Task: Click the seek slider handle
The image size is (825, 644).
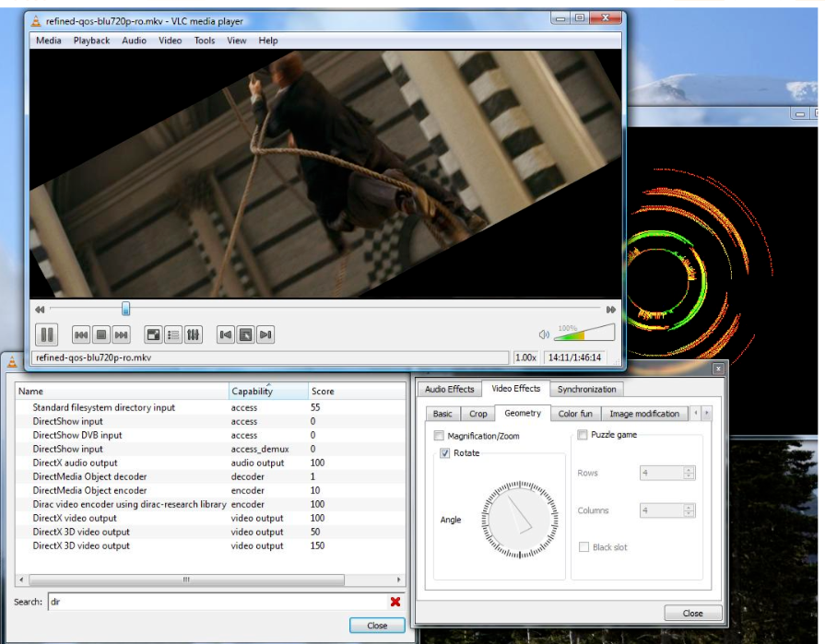Action: click(125, 309)
